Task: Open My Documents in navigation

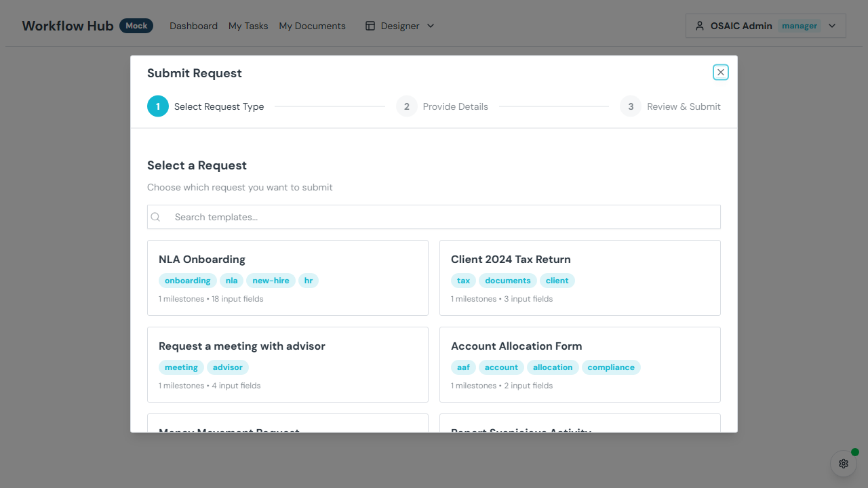Action: coord(312,26)
